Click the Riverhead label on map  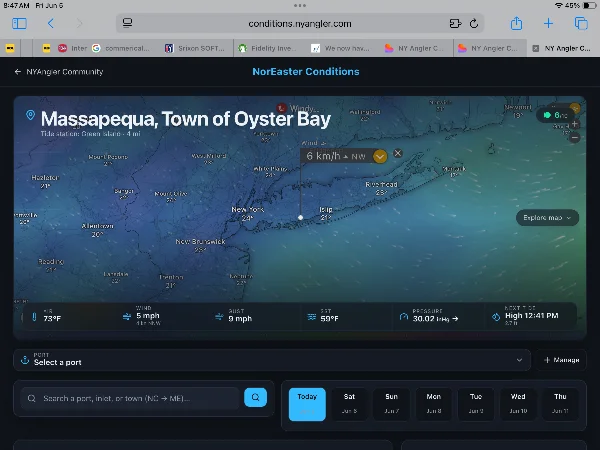pos(381,184)
